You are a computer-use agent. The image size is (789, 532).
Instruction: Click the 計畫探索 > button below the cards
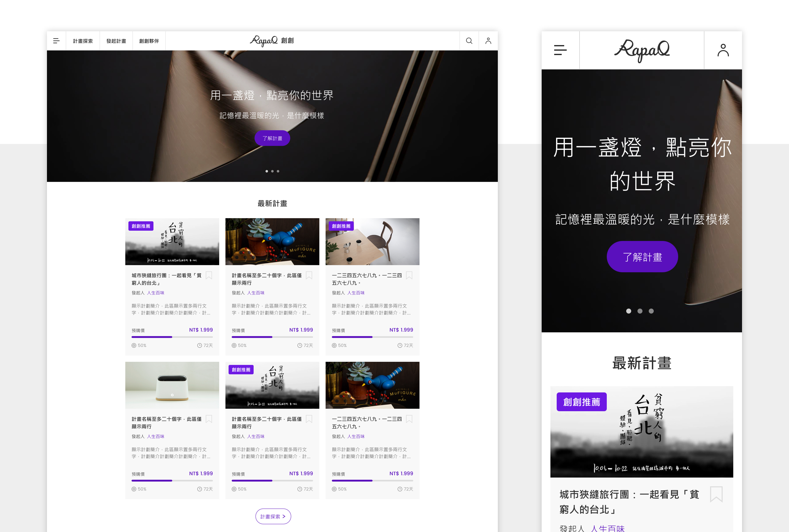point(273,516)
